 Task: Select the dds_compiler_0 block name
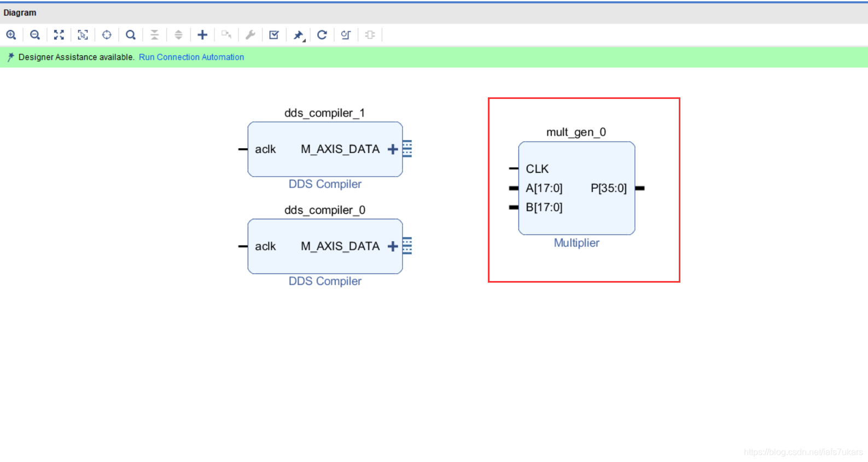click(325, 210)
